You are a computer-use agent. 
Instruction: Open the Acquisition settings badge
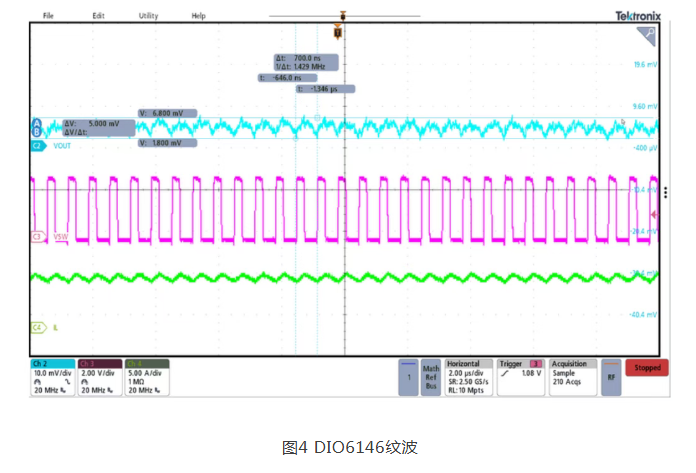pos(573,377)
